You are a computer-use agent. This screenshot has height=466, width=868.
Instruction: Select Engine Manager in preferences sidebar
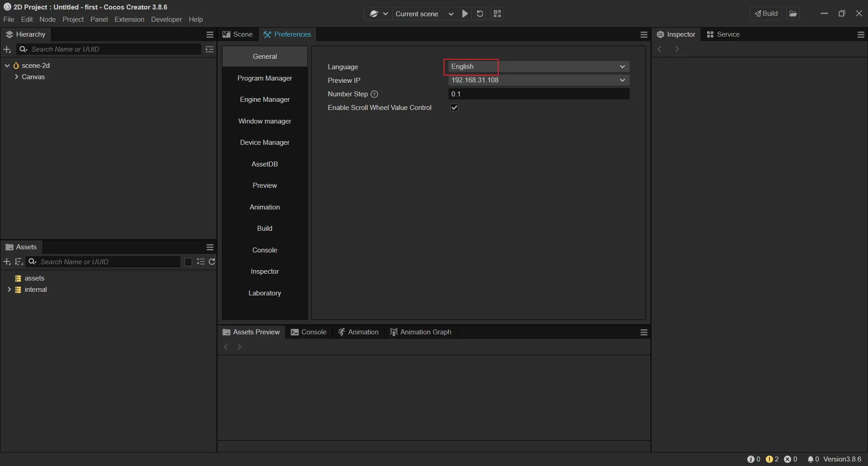[264, 100]
